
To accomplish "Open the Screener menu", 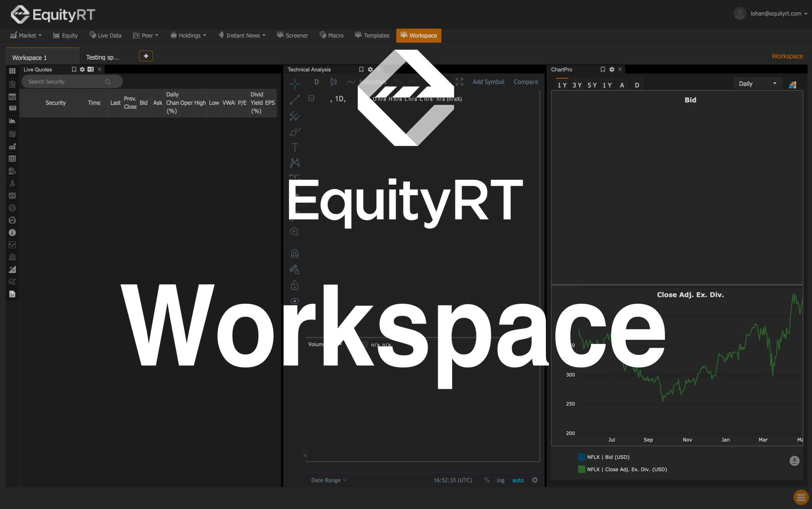I will [292, 35].
